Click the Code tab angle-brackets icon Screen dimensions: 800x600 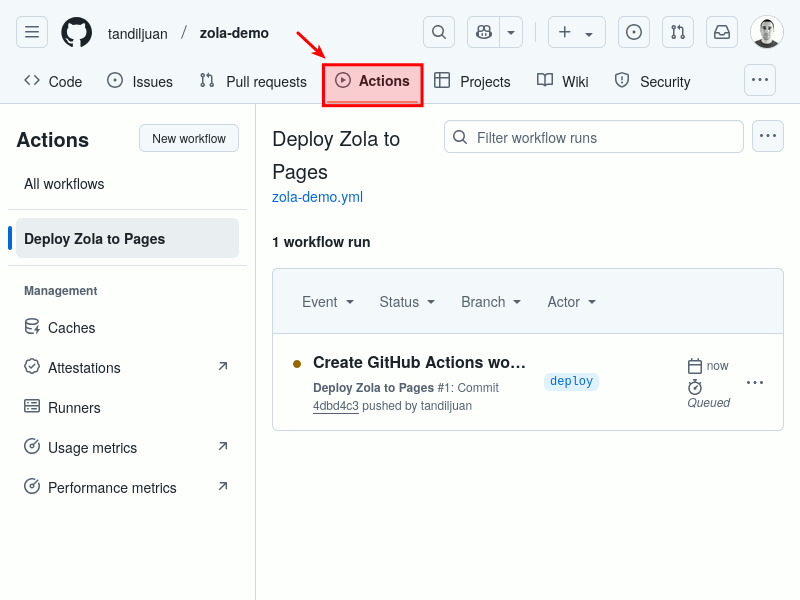click(32, 80)
